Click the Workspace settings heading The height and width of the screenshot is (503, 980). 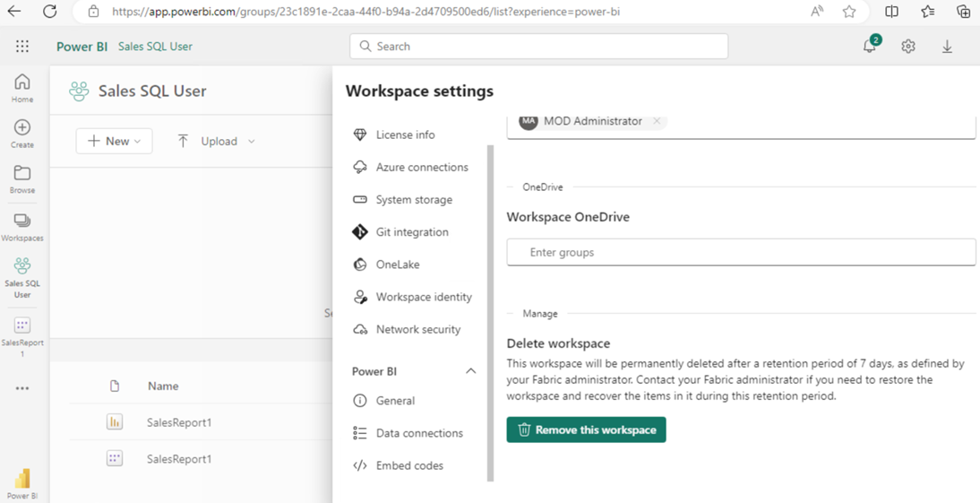coord(419,91)
